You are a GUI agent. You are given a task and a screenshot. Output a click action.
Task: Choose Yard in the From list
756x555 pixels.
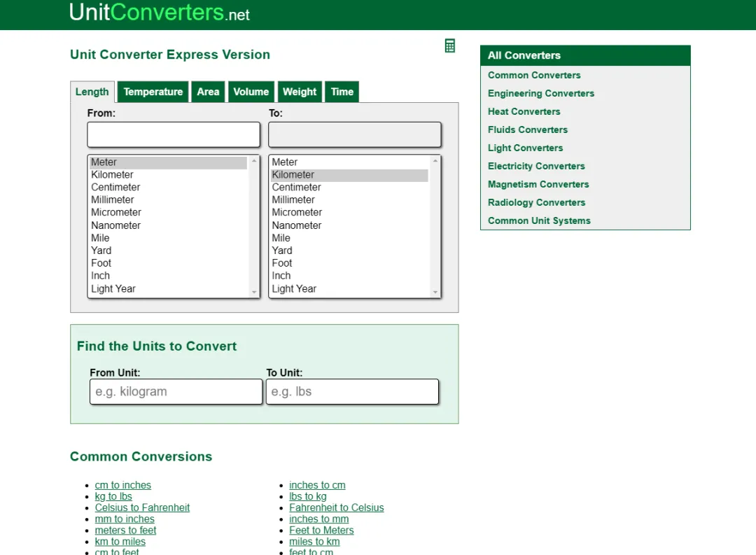click(168, 251)
